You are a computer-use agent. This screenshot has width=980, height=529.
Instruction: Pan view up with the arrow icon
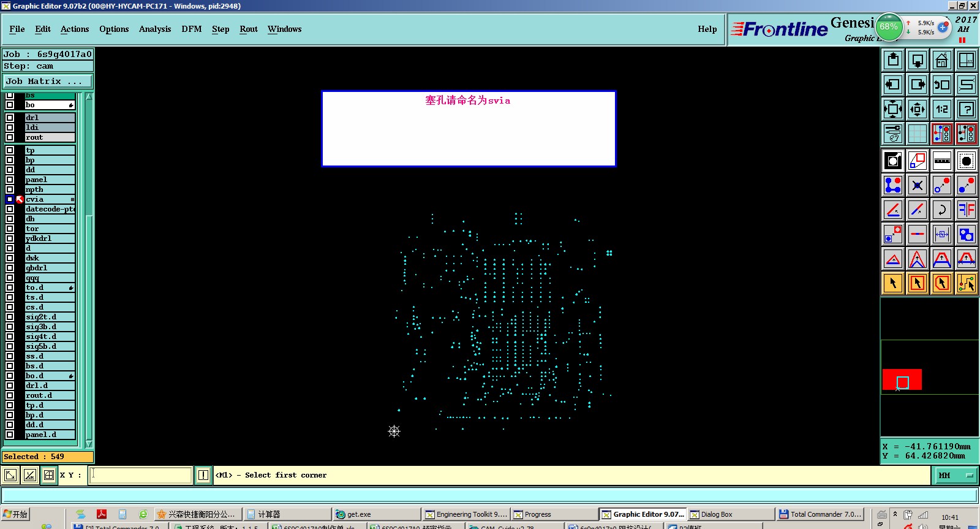coord(893,60)
